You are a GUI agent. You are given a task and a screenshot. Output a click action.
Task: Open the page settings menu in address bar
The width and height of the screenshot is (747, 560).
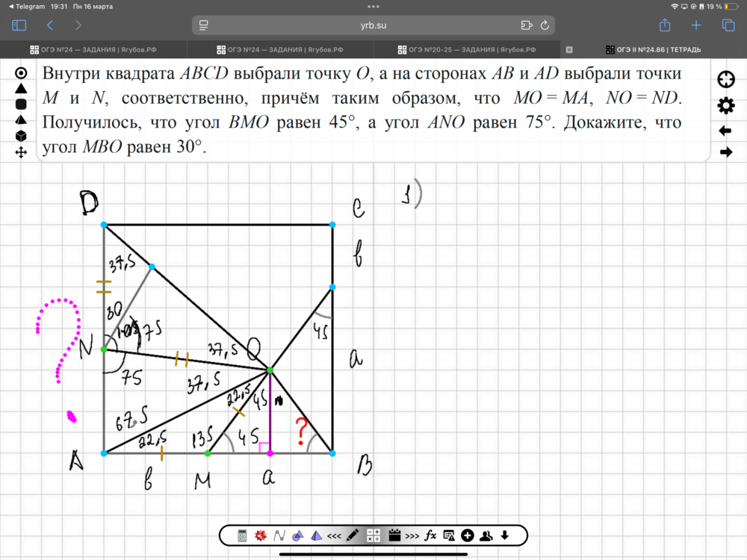click(x=527, y=25)
